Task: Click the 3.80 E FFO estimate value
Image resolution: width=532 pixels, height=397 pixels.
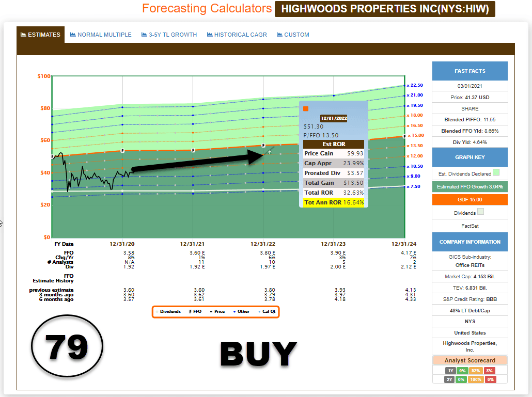Action: 268,253
